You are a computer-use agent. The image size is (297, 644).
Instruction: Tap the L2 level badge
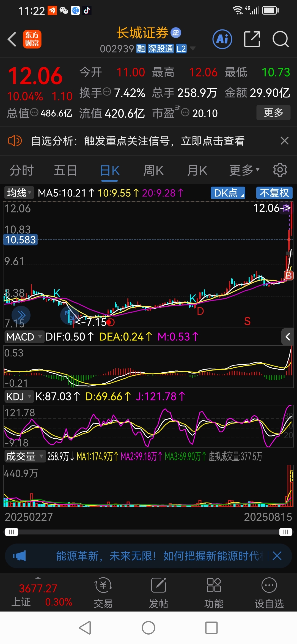[181, 49]
